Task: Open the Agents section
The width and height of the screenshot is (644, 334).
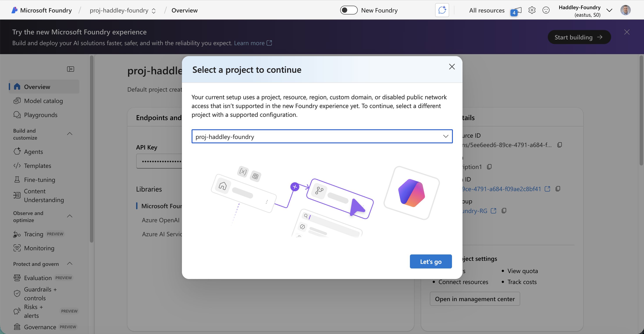Action: click(34, 151)
